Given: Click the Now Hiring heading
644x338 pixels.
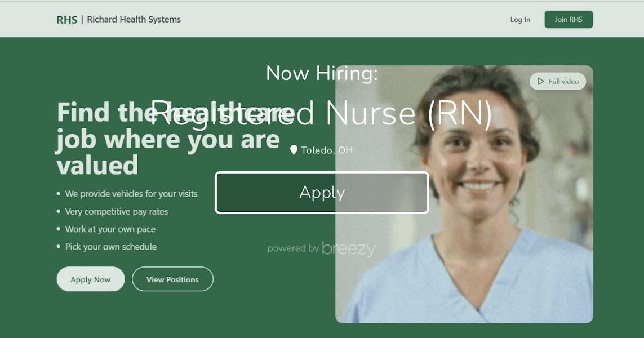Looking at the screenshot, I should click(322, 73).
